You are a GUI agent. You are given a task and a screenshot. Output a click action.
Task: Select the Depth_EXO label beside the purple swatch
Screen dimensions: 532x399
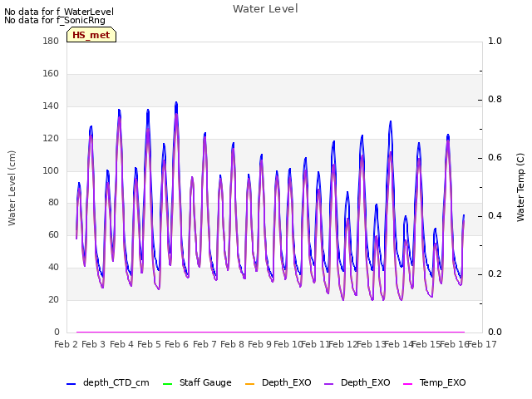(x=366, y=383)
